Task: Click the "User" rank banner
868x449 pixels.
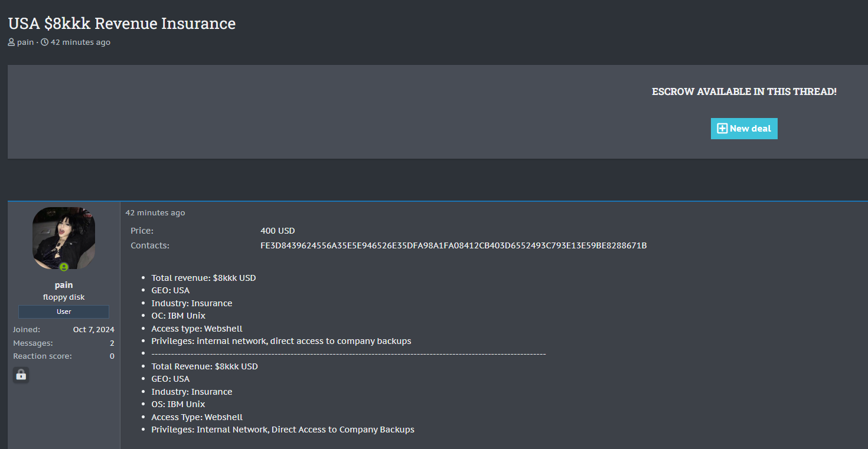Action: (64, 312)
